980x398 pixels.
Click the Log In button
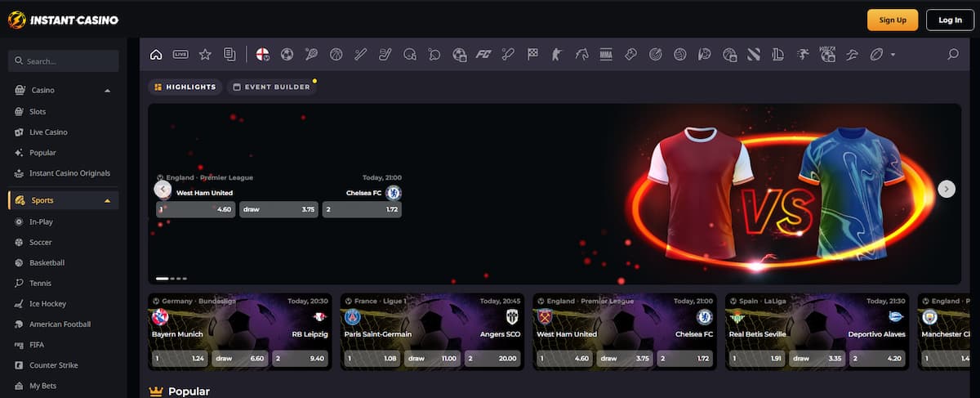pos(950,20)
